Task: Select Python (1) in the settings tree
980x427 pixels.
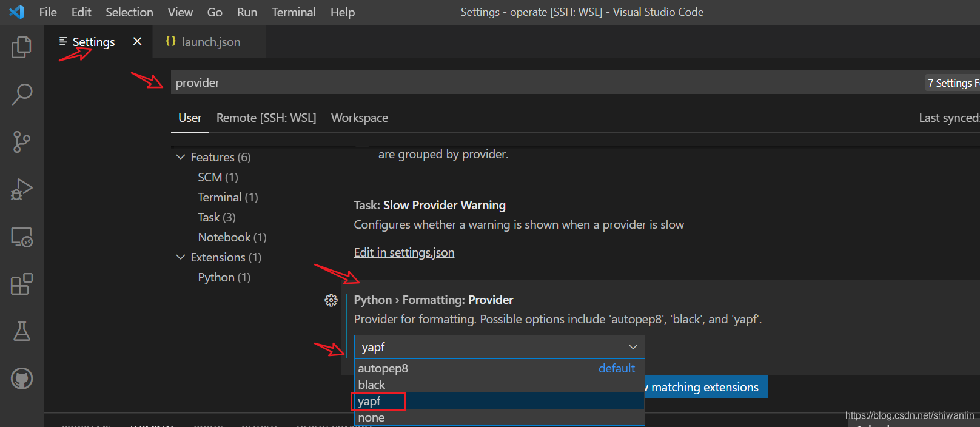Action: (x=224, y=277)
